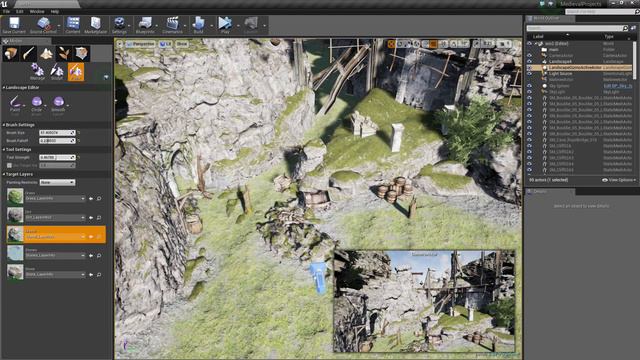
Task: Click the Launch toolbar icon
Action: [251, 25]
